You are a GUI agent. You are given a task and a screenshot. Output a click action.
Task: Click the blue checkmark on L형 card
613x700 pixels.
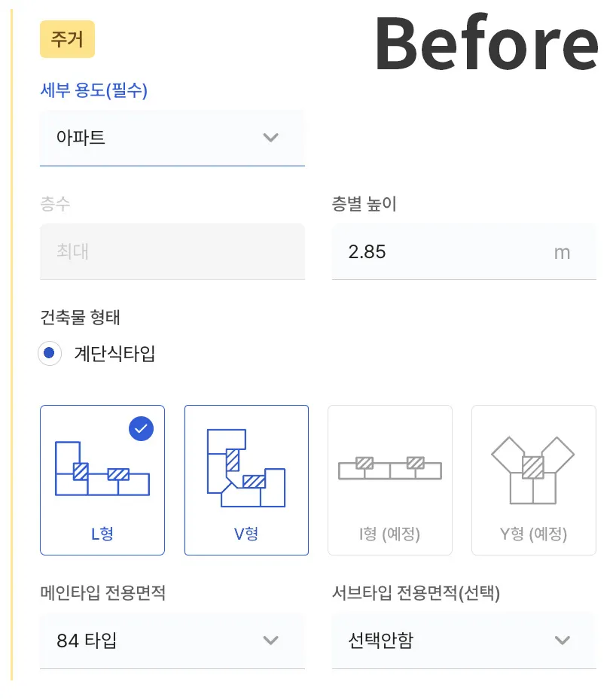pyautogui.click(x=141, y=428)
